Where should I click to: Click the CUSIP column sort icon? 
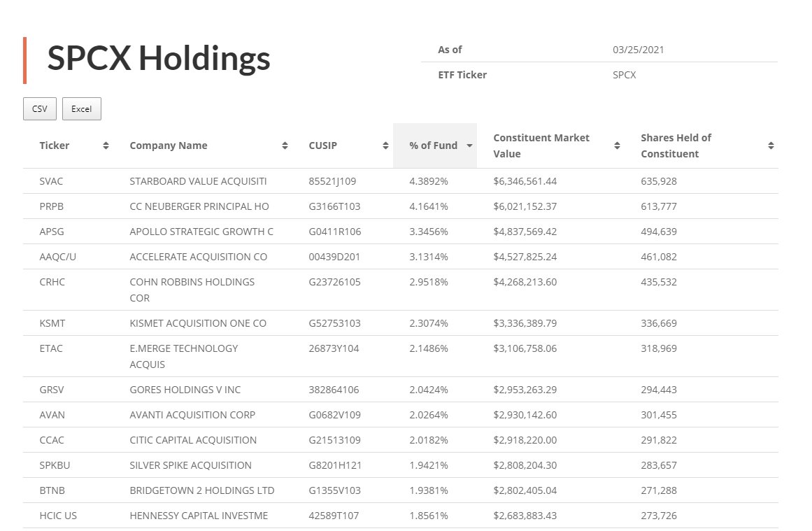point(385,146)
